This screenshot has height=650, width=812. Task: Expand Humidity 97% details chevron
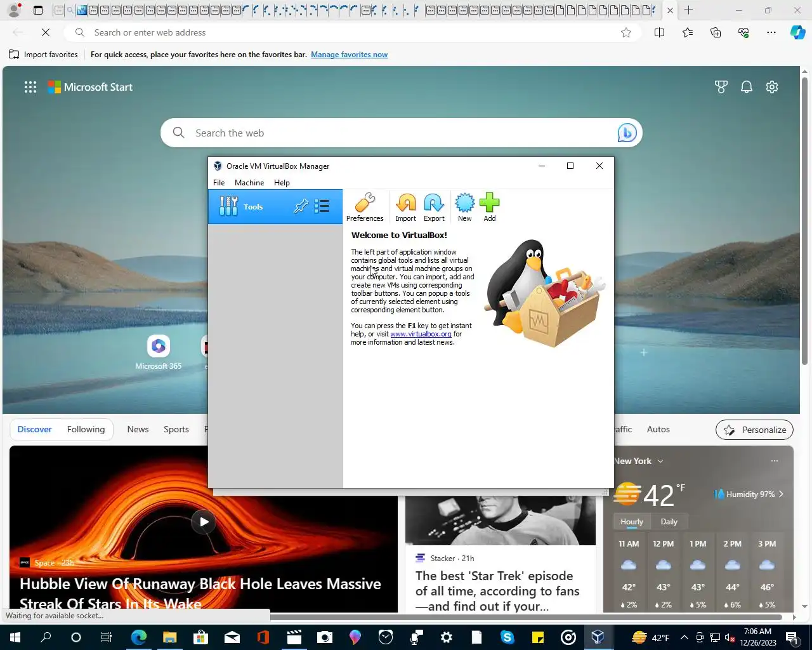click(781, 494)
